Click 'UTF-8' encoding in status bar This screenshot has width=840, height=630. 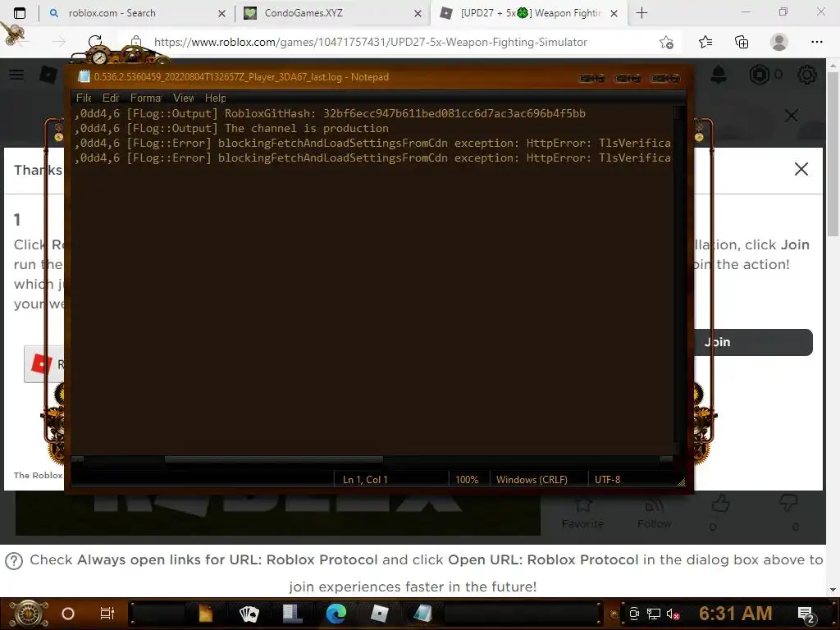click(608, 479)
